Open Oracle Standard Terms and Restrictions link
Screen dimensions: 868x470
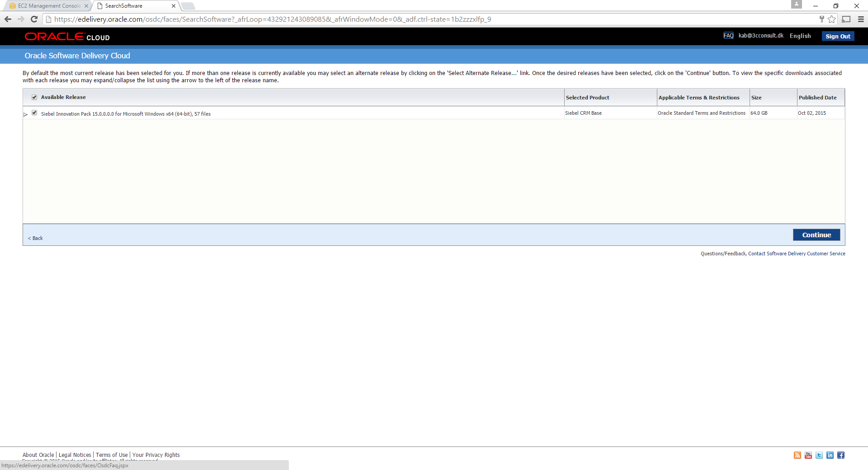pyautogui.click(x=702, y=113)
